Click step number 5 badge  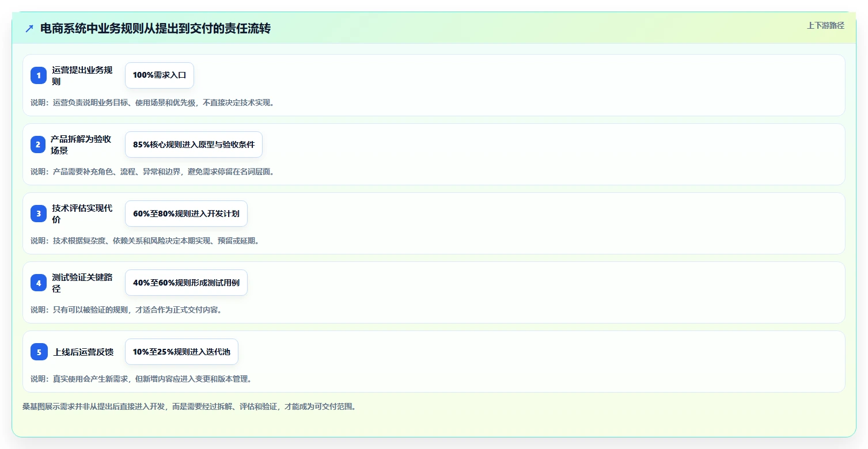click(39, 352)
